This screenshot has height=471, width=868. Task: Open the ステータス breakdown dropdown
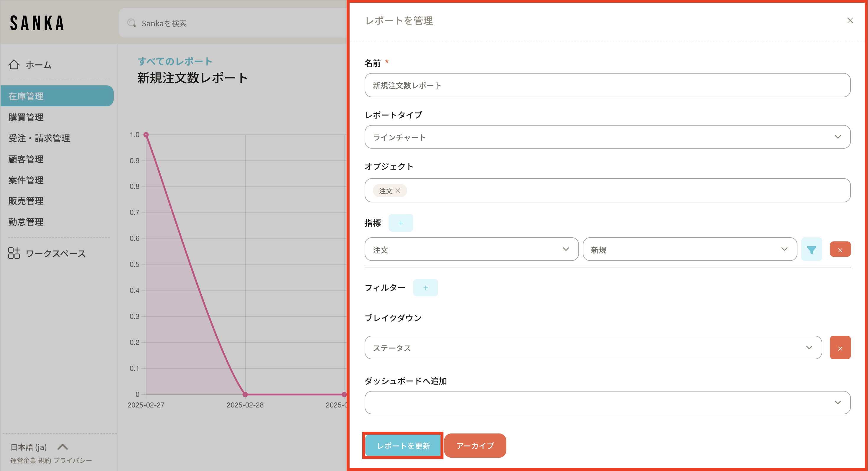point(593,347)
